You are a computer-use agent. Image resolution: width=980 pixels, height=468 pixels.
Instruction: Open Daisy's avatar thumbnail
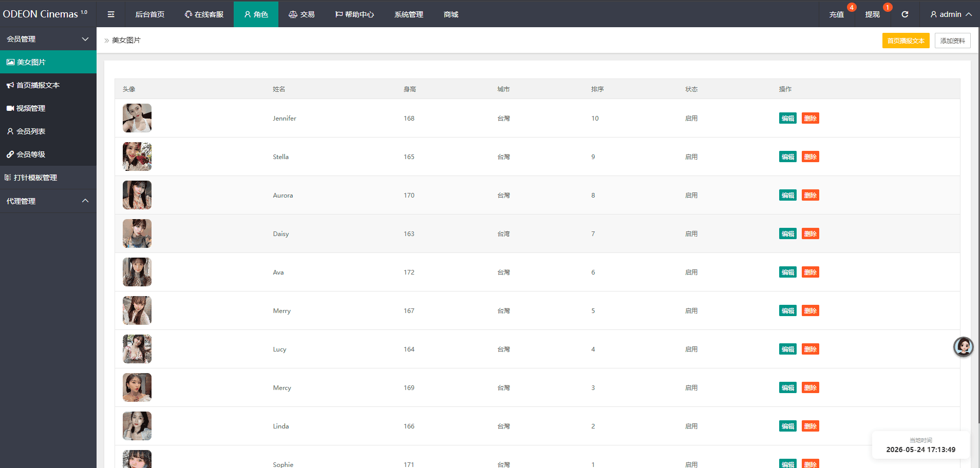coord(137,233)
